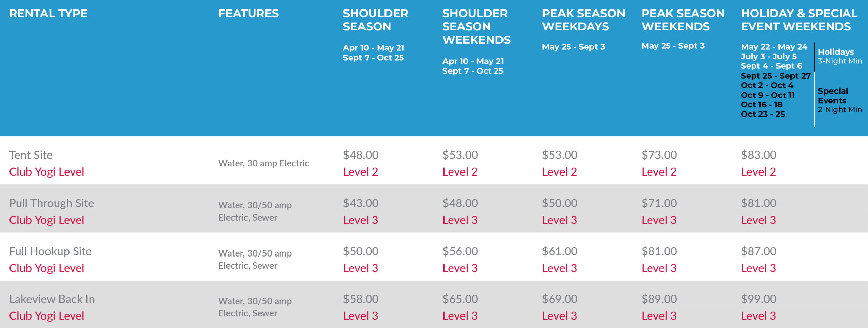Select the Rental Type column header
This screenshot has height=328, width=868.
click(x=48, y=13)
